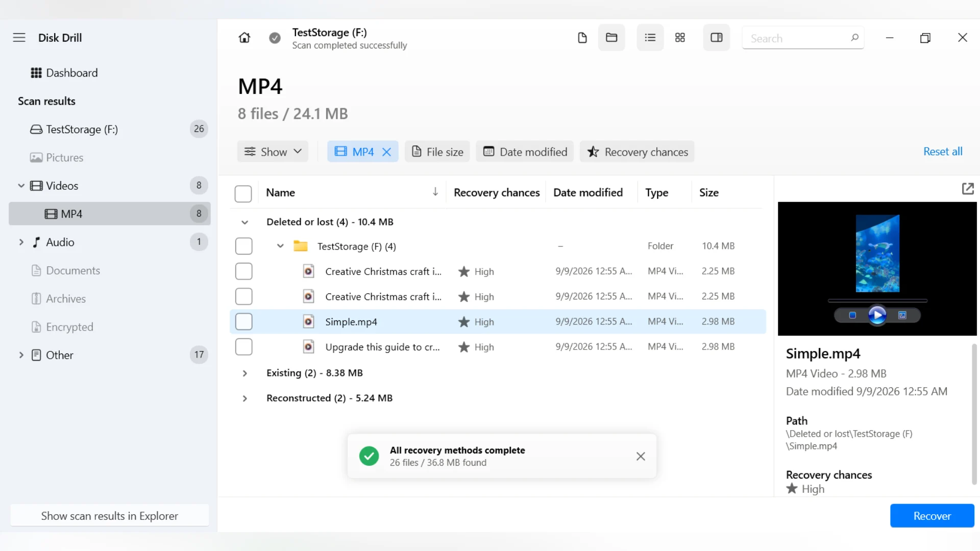Image resolution: width=980 pixels, height=551 pixels.
Task: Check the first Creative Christmas craft file
Action: (243, 271)
